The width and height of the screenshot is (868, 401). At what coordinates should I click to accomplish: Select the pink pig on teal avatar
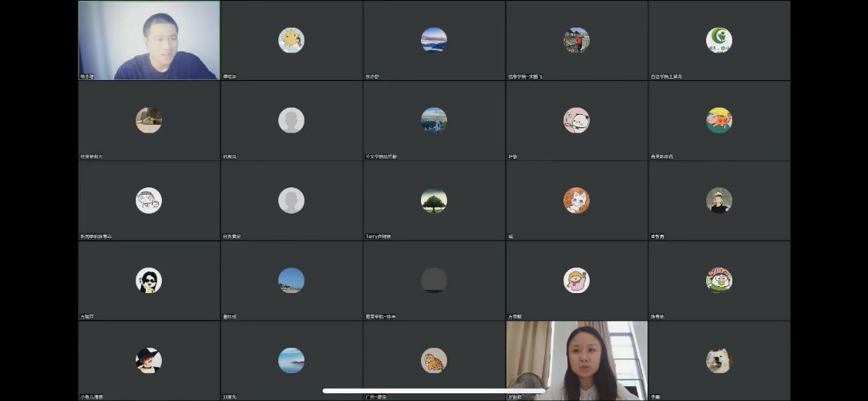719,120
